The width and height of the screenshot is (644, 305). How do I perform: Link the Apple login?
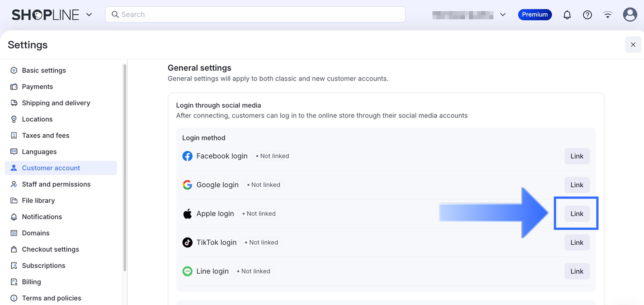(577, 214)
